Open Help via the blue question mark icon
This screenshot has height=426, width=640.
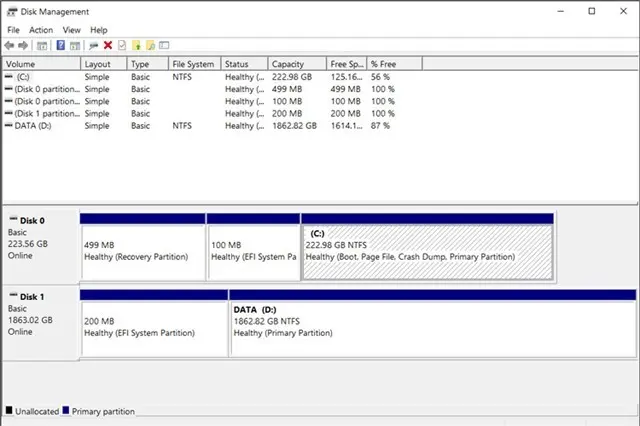coord(60,45)
